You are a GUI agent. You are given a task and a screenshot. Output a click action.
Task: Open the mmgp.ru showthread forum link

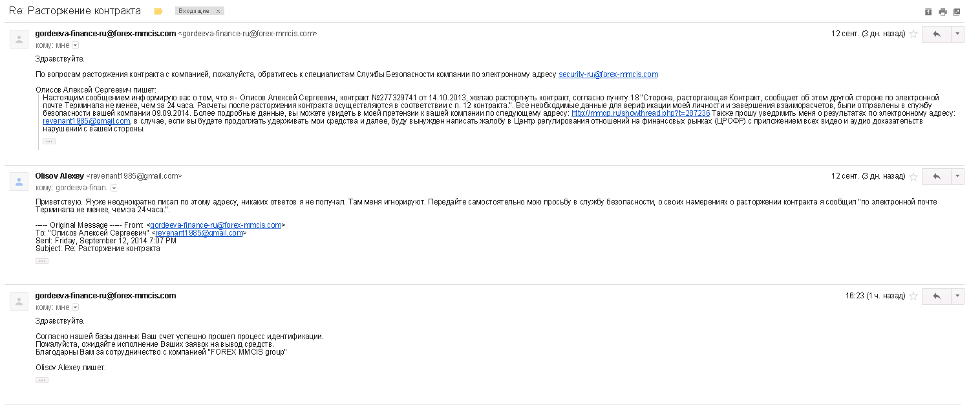(x=631, y=113)
